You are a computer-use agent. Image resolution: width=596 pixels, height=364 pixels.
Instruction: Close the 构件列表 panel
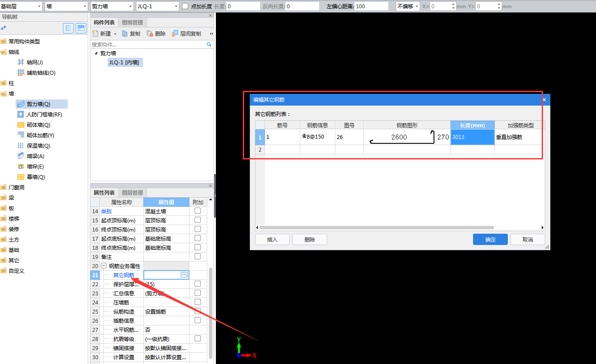point(211,16)
